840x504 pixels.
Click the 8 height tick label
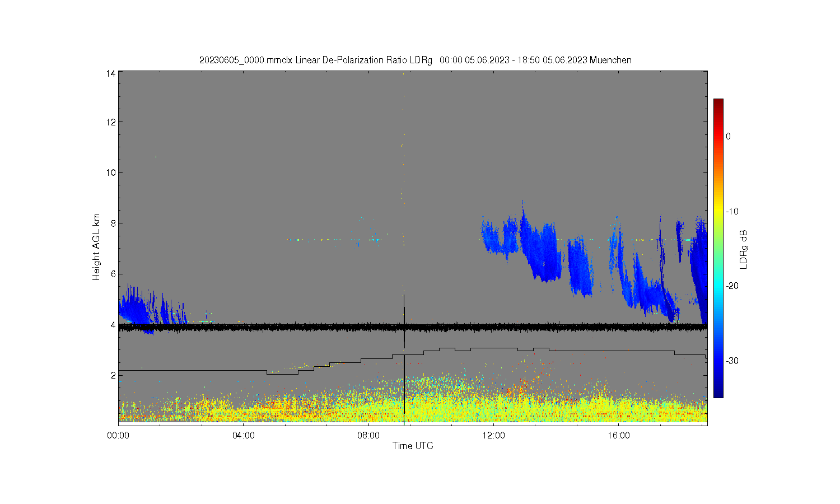113,223
